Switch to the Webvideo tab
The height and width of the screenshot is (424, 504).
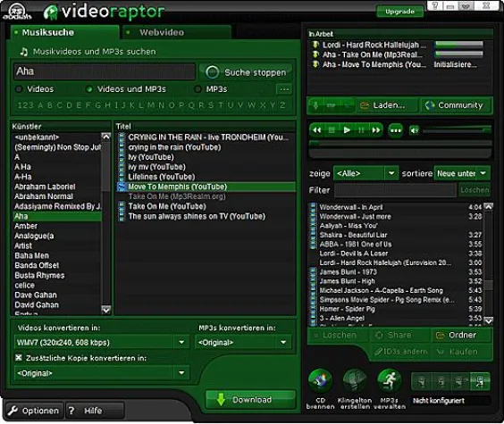click(x=176, y=32)
